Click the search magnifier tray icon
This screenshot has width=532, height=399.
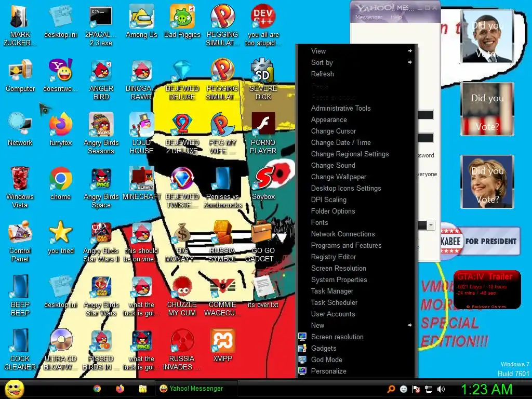pyautogui.click(x=391, y=389)
